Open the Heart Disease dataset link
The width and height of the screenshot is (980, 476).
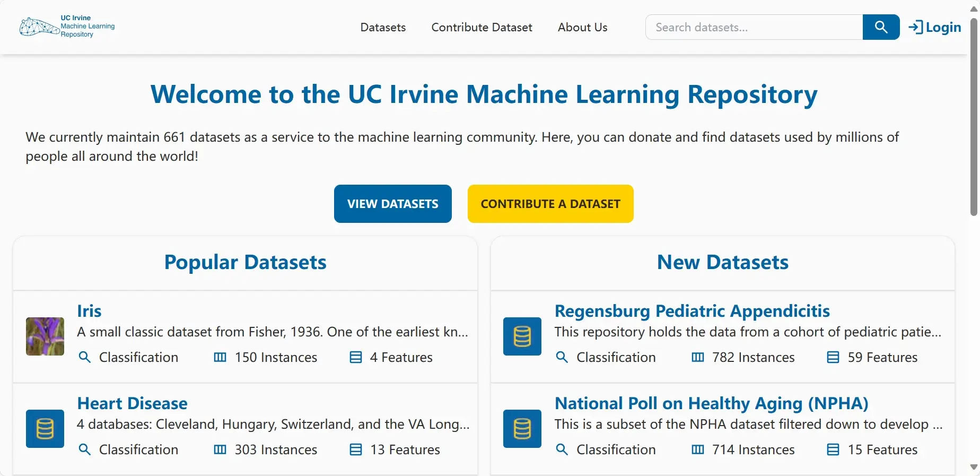pyautogui.click(x=132, y=403)
